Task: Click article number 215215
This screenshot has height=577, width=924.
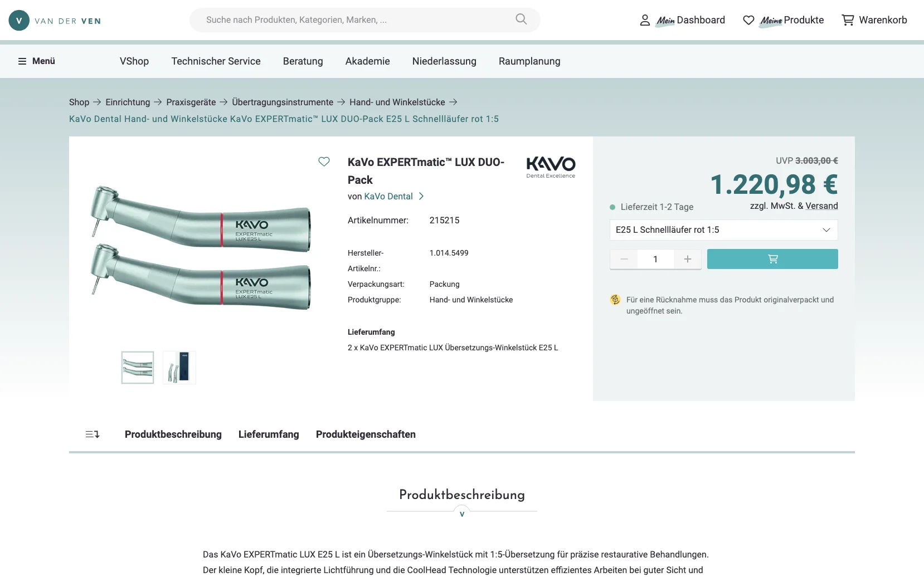Action: (x=444, y=220)
